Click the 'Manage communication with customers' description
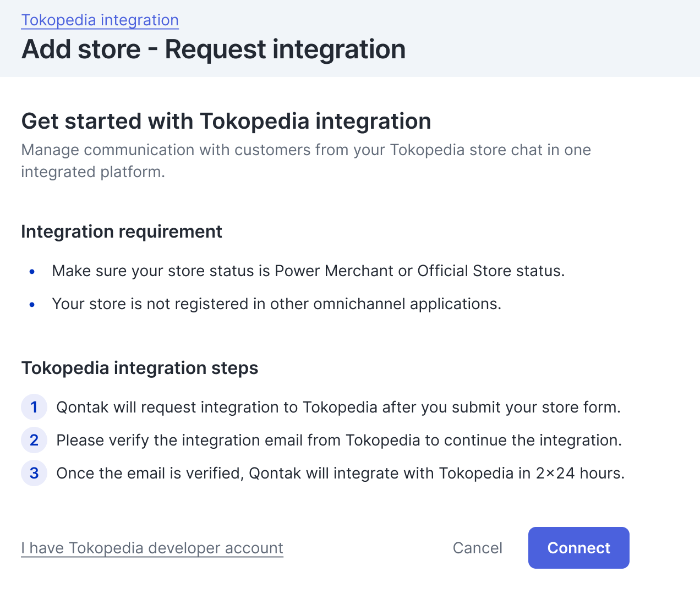700x605 pixels. [306, 161]
